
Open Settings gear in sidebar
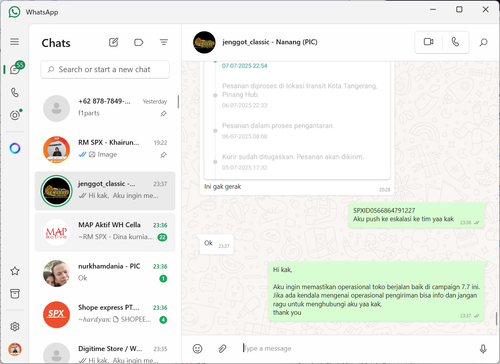click(x=15, y=326)
